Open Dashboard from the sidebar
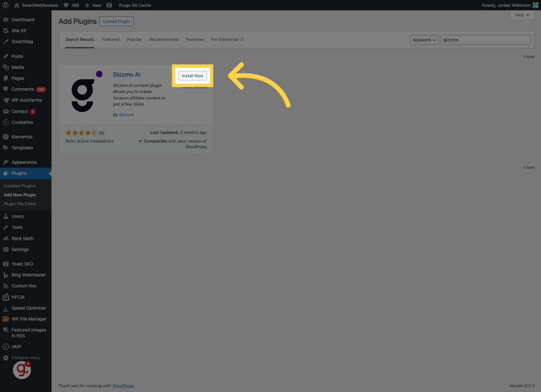The width and height of the screenshot is (541, 392). (x=22, y=20)
